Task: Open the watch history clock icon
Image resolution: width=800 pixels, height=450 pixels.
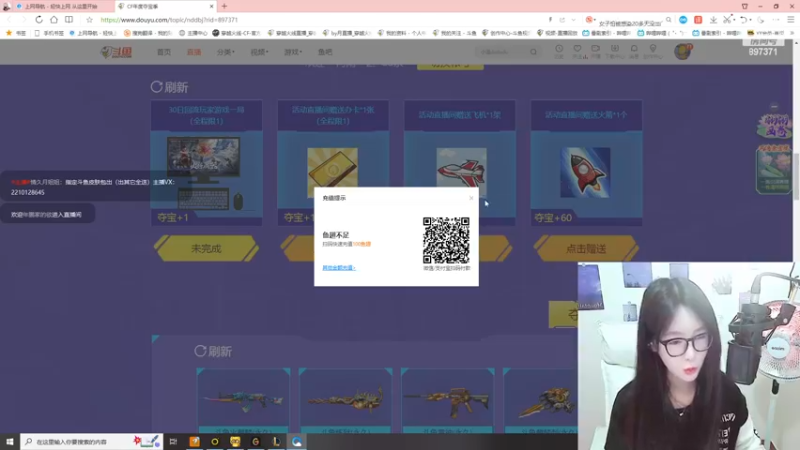Action: (559, 51)
